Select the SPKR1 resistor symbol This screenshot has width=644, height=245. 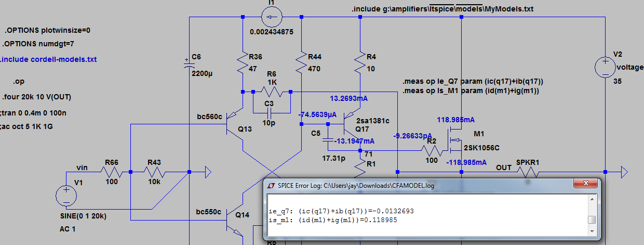click(527, 171)
